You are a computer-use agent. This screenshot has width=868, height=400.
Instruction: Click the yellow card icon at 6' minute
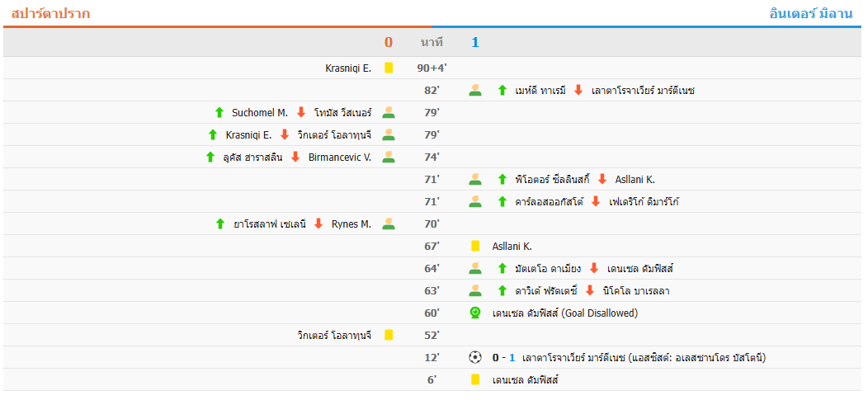point(475,379)
